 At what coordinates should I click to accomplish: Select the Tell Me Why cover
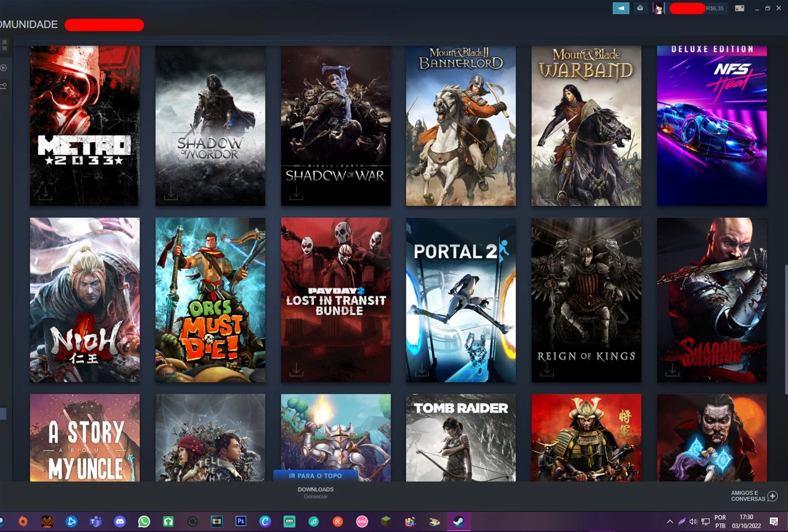click(210, 437)
